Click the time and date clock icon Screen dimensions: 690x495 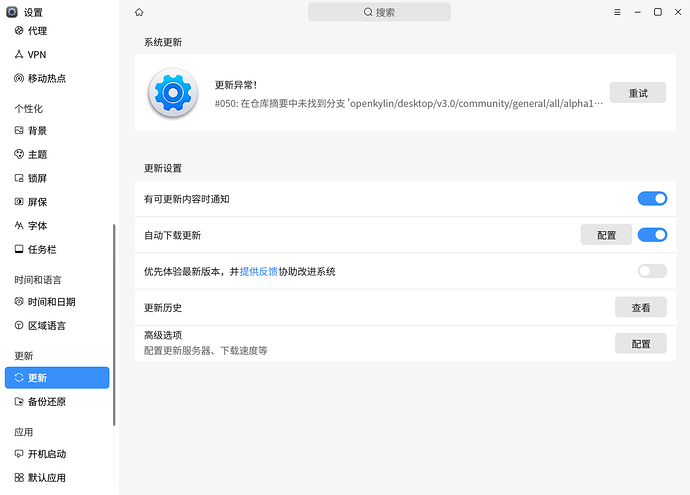tap(19, 301)
